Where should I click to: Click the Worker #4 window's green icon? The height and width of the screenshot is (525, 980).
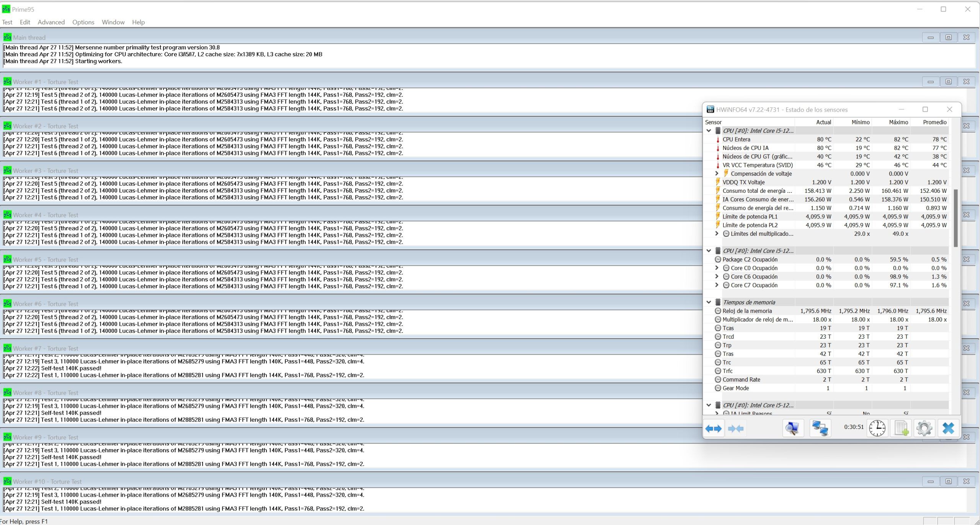(7, 215)
